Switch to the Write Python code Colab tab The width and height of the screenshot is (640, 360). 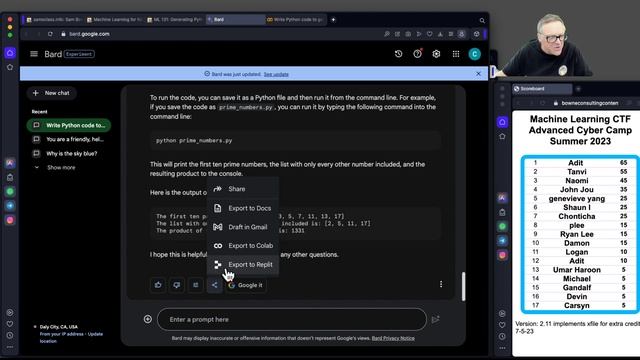tap(295, 20)
